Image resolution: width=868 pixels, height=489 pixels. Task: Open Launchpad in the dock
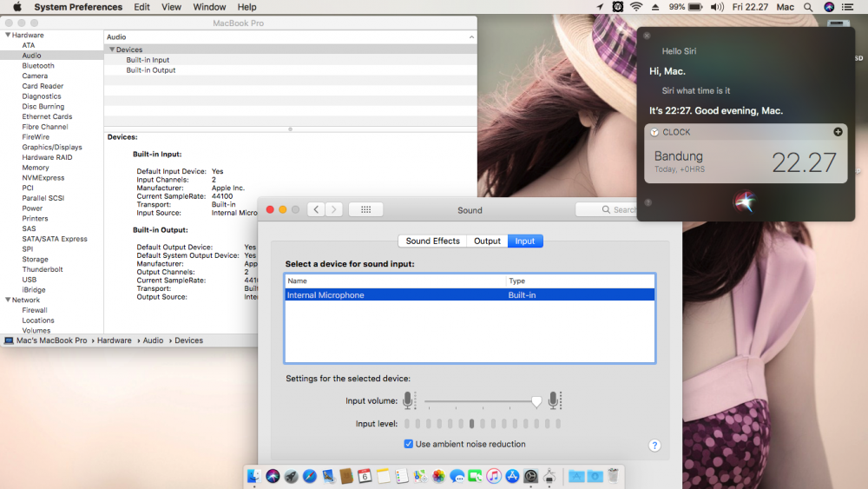pyautogui.click(x=291, y=476)
